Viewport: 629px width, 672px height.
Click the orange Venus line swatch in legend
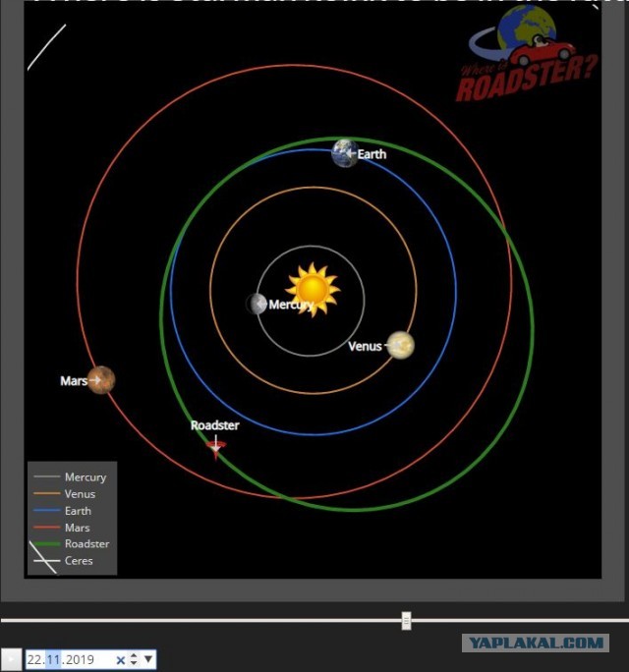[47, 494]
